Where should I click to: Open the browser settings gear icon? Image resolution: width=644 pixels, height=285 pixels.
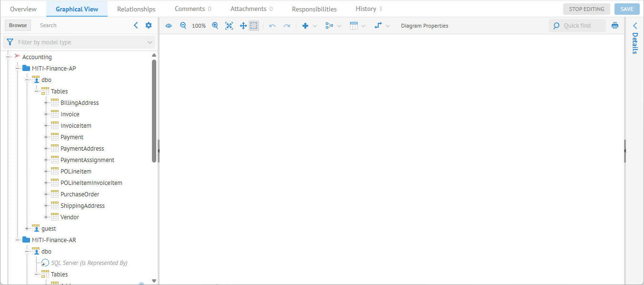(x=149, y=25)
